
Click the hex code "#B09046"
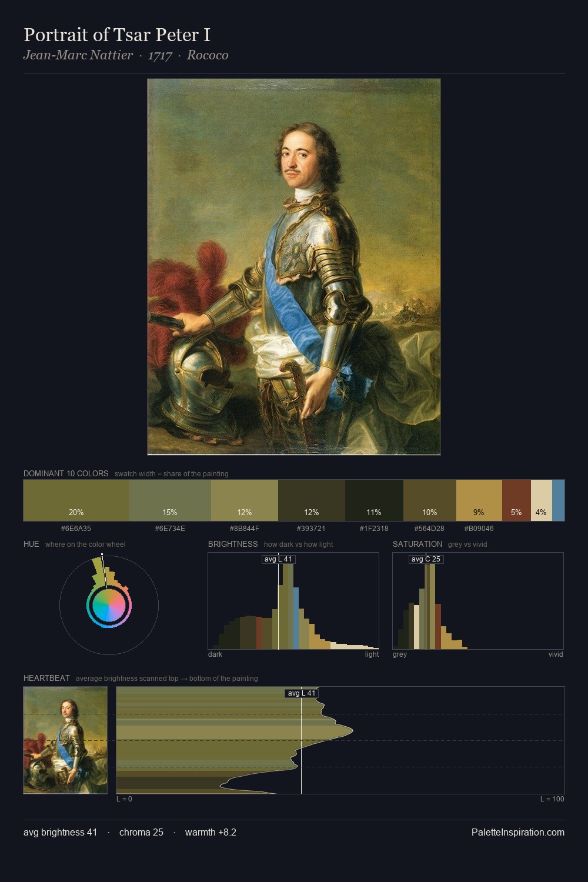pyautogui.click(x=479, y=529)
